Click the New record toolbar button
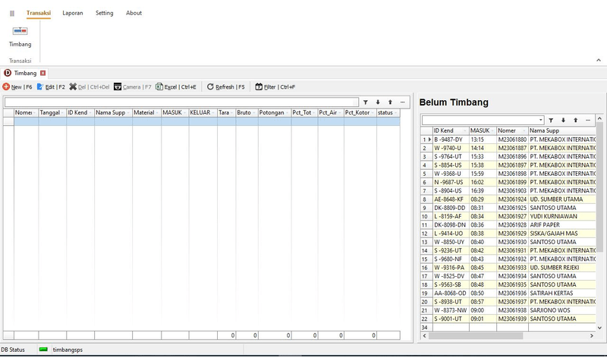 tap(17, 87)
